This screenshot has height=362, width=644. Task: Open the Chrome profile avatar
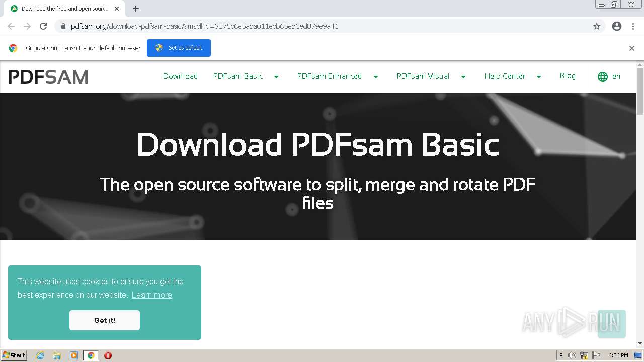coord(617,26)
